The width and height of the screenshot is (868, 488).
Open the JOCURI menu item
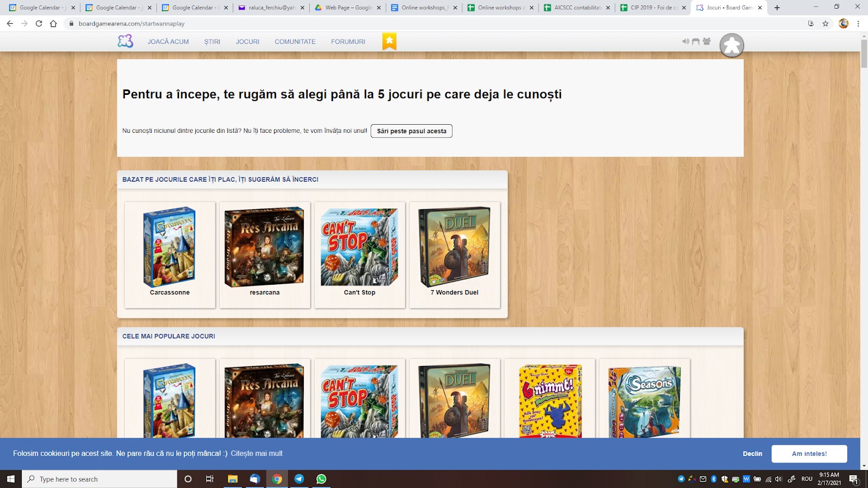(x=247, y=42)
